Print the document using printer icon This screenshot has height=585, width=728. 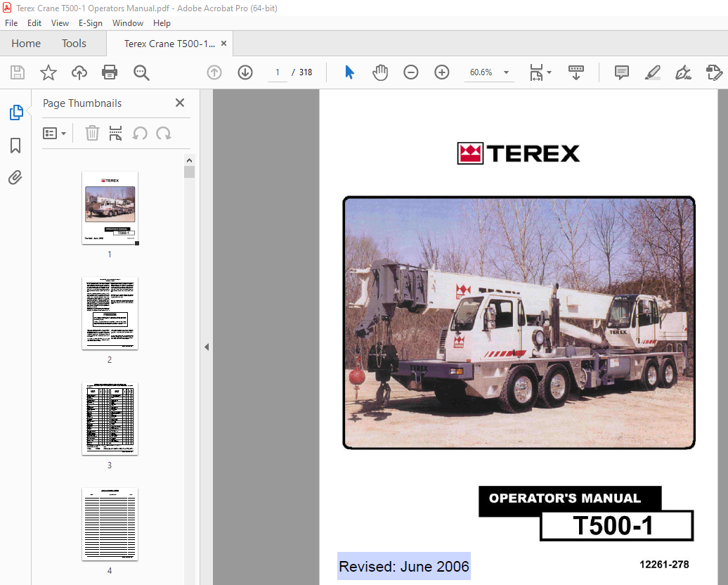[x=110, y=72]
